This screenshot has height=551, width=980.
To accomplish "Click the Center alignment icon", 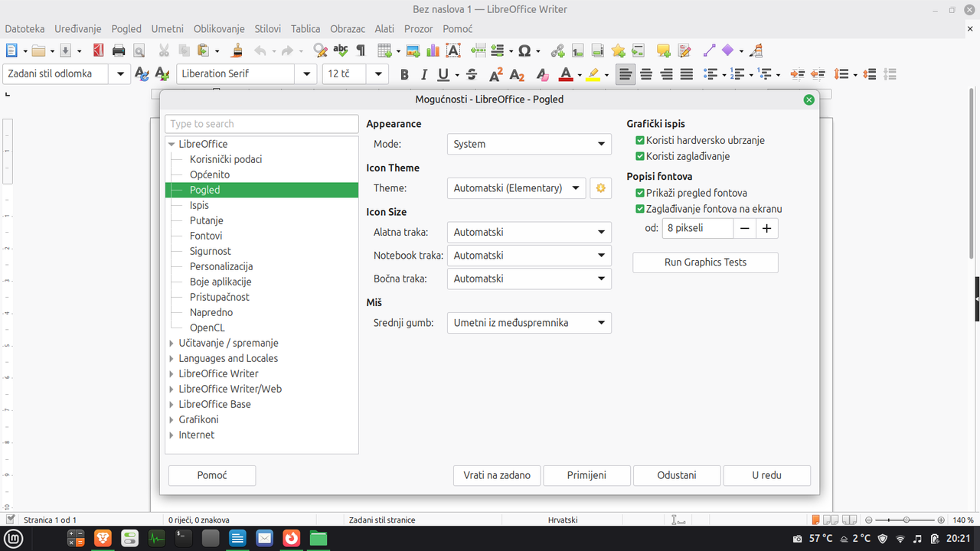I will (646, 74).
